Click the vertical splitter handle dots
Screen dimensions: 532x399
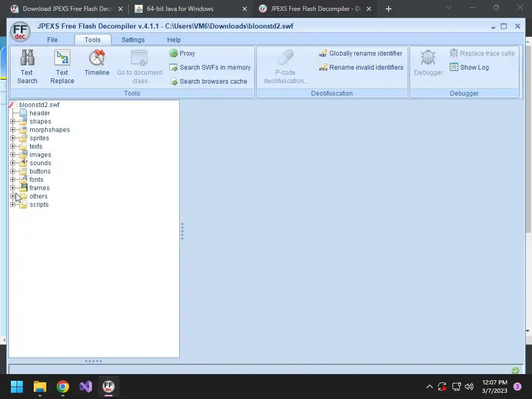[182, 231]
